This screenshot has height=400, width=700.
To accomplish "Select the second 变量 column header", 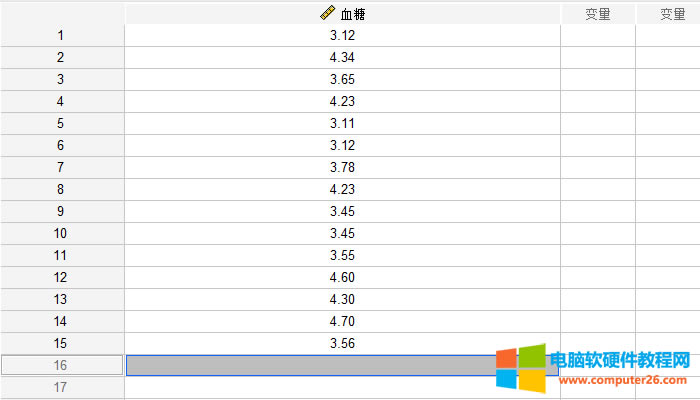I will click(668, 14).
